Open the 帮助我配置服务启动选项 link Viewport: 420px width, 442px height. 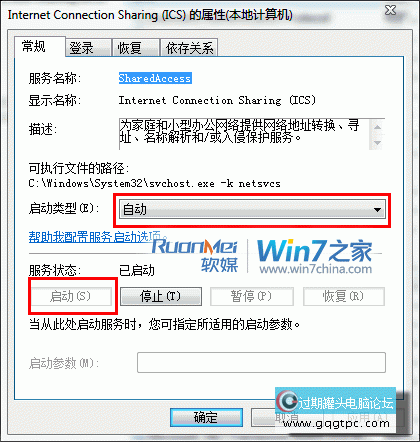pos(95,237)
